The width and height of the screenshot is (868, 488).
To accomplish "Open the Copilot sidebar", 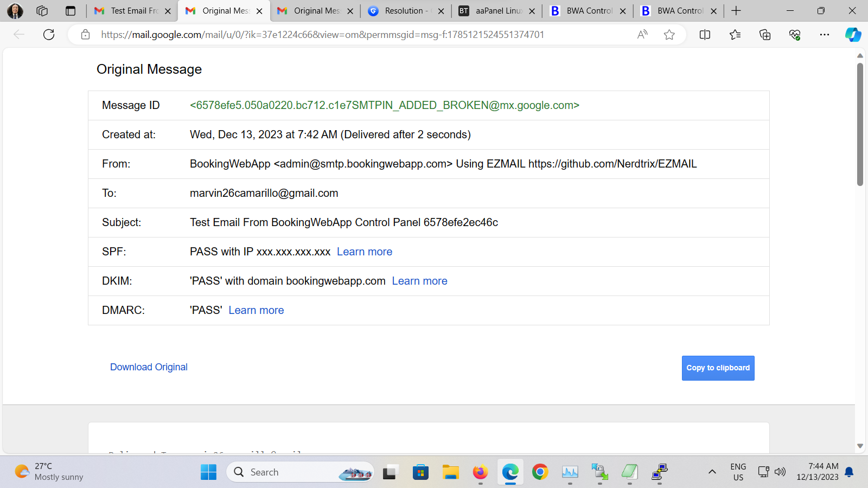I will 853,35.
